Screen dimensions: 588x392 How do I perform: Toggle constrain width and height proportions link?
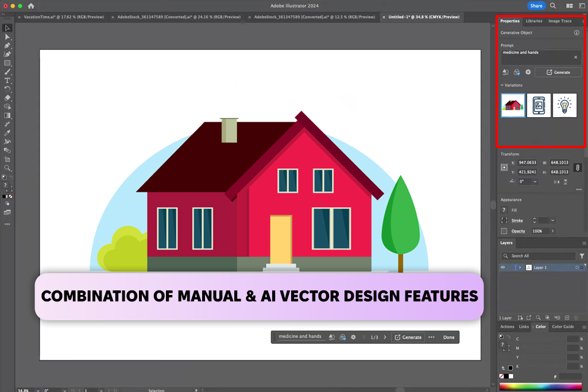point(578,168)
